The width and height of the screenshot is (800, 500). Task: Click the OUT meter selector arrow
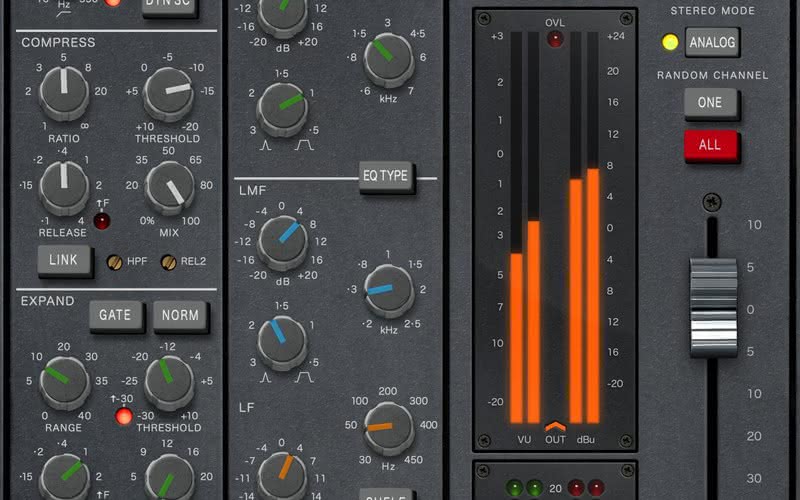tap(555, 427)
